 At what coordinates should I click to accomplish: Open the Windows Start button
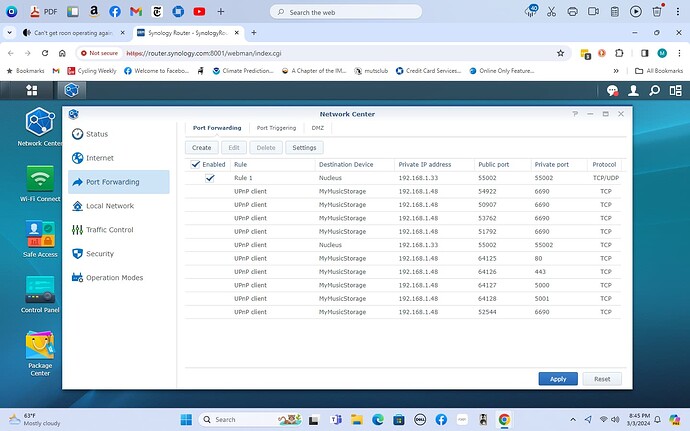[186, 420]
